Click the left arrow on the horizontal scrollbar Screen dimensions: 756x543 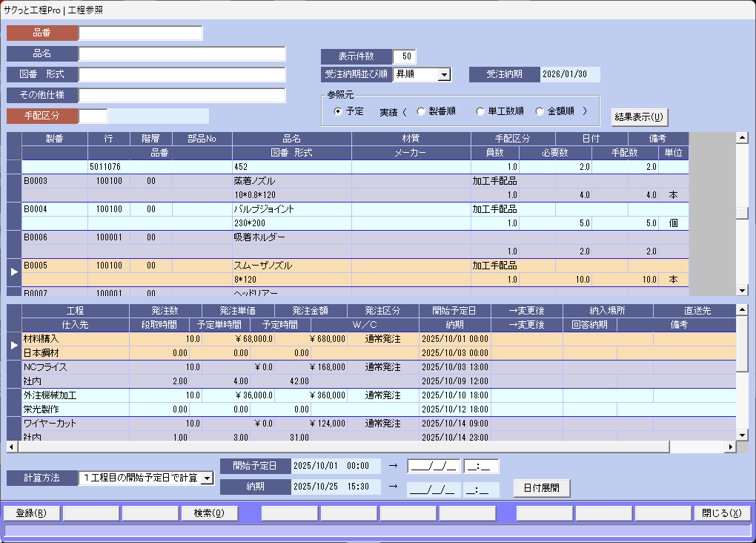point(11,447)
